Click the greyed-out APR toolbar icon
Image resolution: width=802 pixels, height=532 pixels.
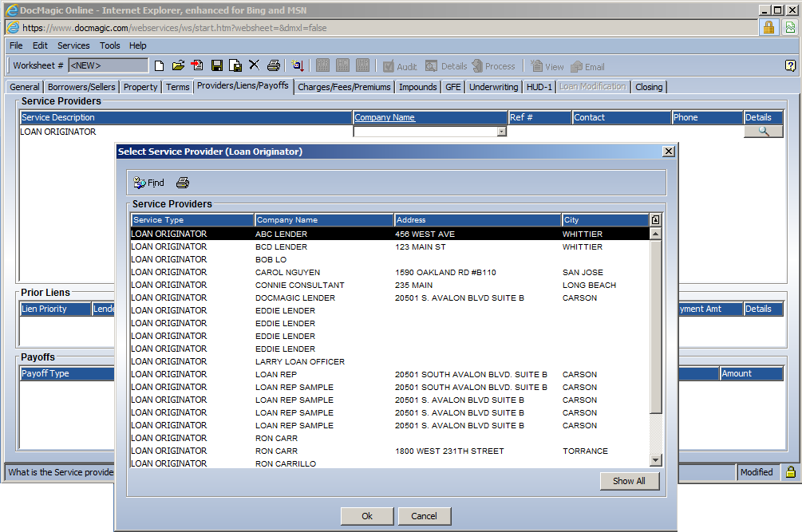click(322, 65)
